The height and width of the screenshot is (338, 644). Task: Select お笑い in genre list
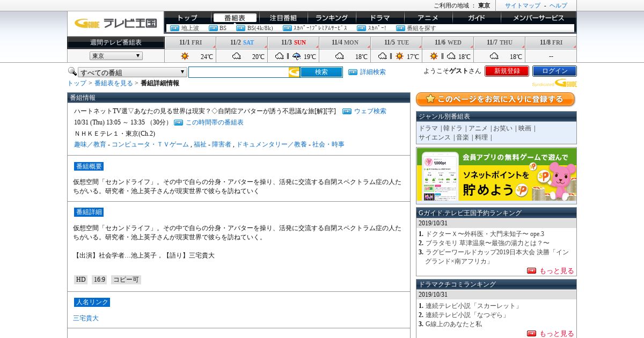click(503, 128)
